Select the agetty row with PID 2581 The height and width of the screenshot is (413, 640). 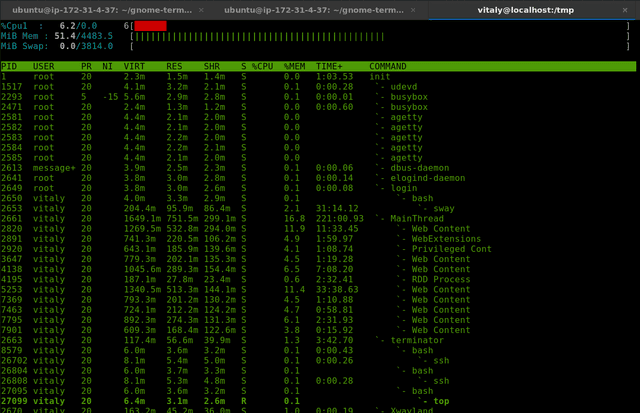[x=318, y=117]
